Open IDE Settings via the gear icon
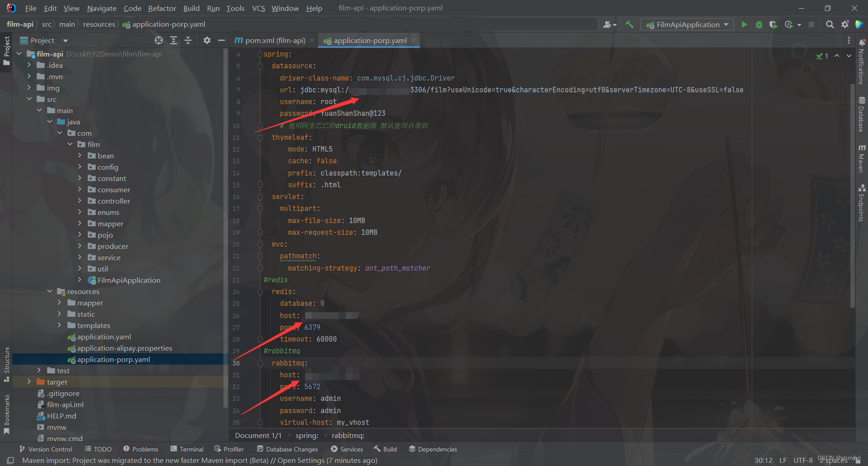Screen dimensions: 868x466 point(845,24)
